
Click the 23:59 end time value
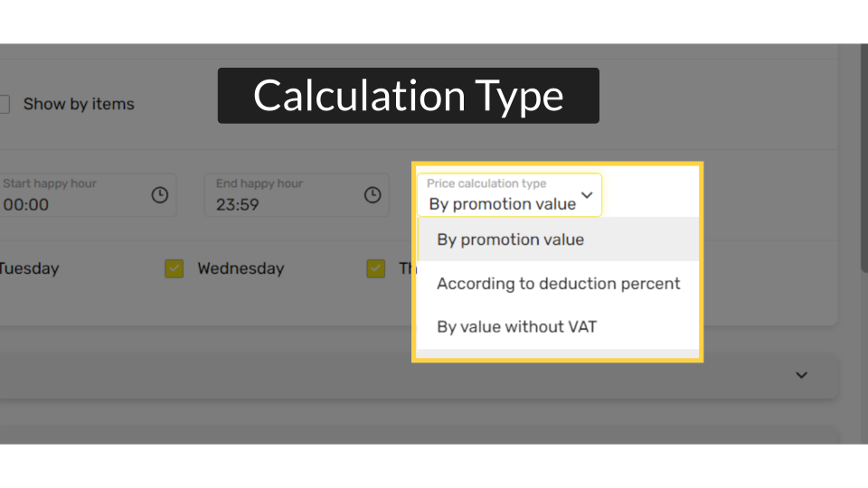tap(238, 205)
